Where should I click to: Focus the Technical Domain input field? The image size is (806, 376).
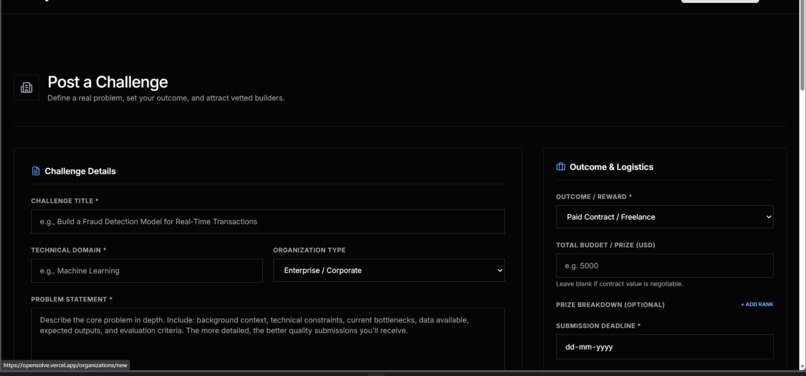click(x=147, y=271)
